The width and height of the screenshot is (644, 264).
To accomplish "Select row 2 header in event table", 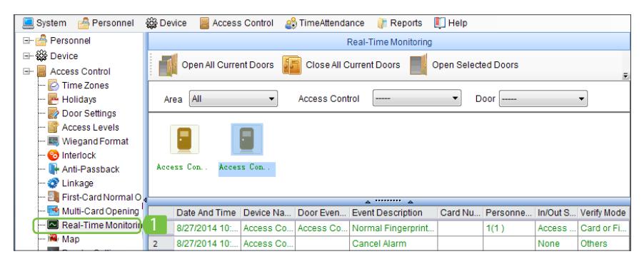I will (161, 244).
